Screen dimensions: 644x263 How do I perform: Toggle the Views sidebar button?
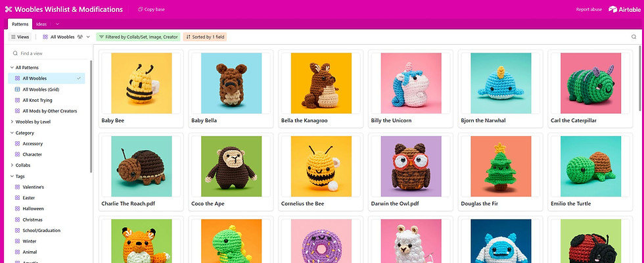pyautogui.click(x=20, y=37)
